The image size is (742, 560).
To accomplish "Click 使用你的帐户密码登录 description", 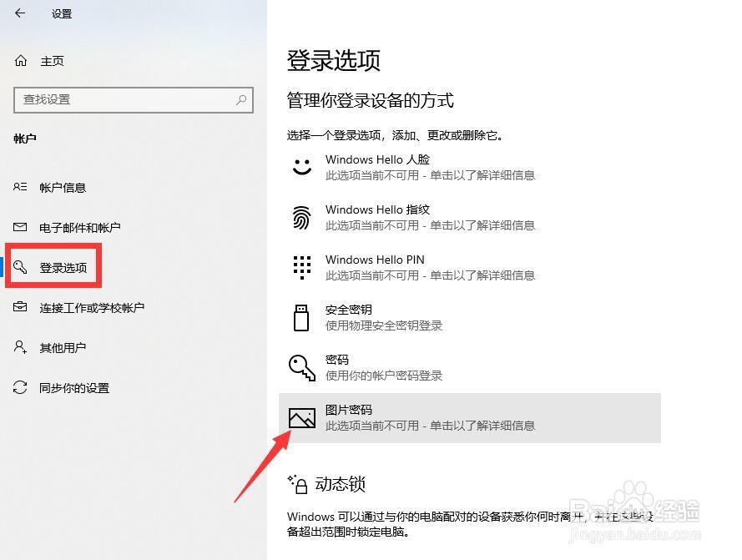I will pyautogui.click(x=384, y=376).
